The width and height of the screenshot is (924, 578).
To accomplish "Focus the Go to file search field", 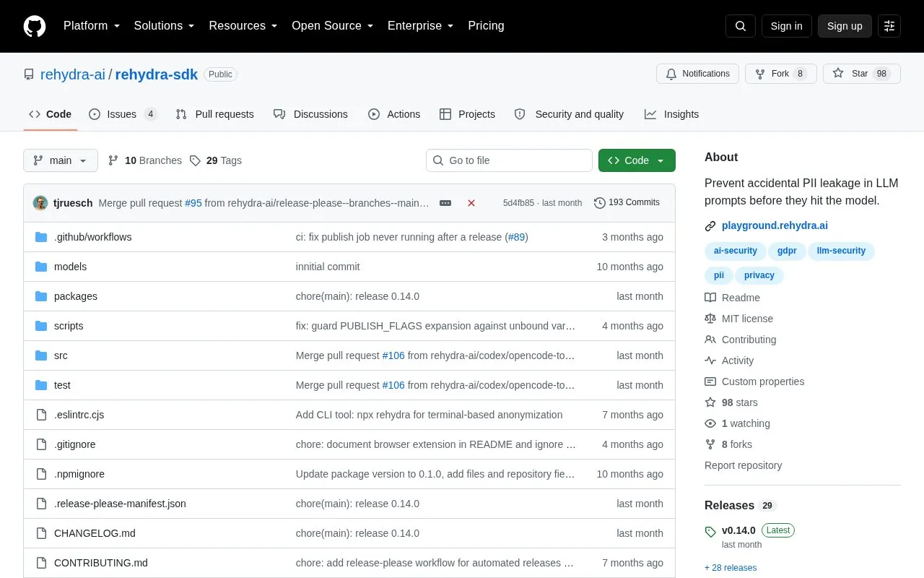I will [x=509, y=160].
